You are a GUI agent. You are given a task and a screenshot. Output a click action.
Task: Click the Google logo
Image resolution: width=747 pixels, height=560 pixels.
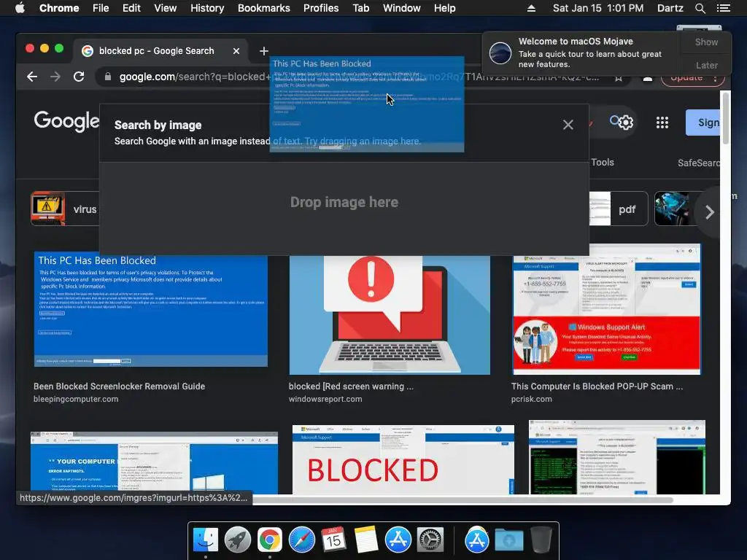tap(66, 121)
